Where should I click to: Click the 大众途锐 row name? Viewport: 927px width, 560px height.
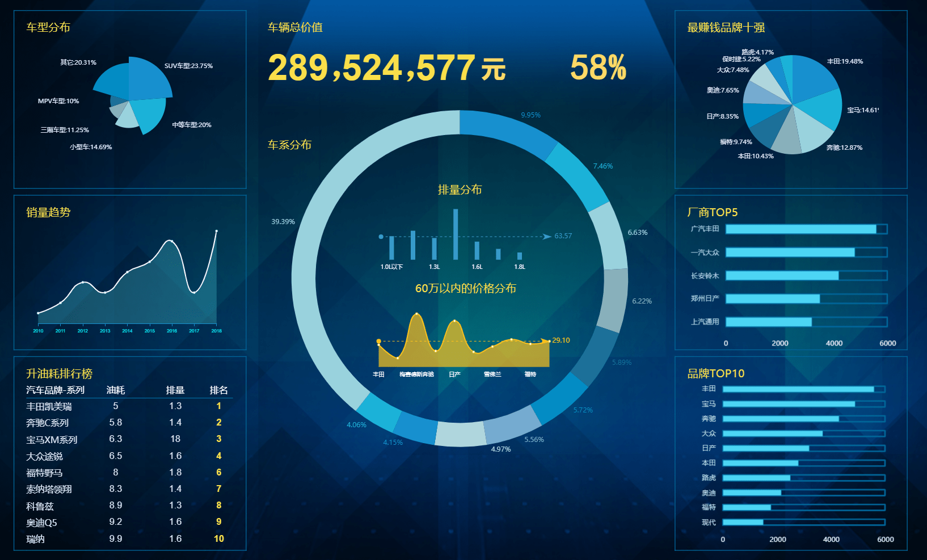click(44, 457)
